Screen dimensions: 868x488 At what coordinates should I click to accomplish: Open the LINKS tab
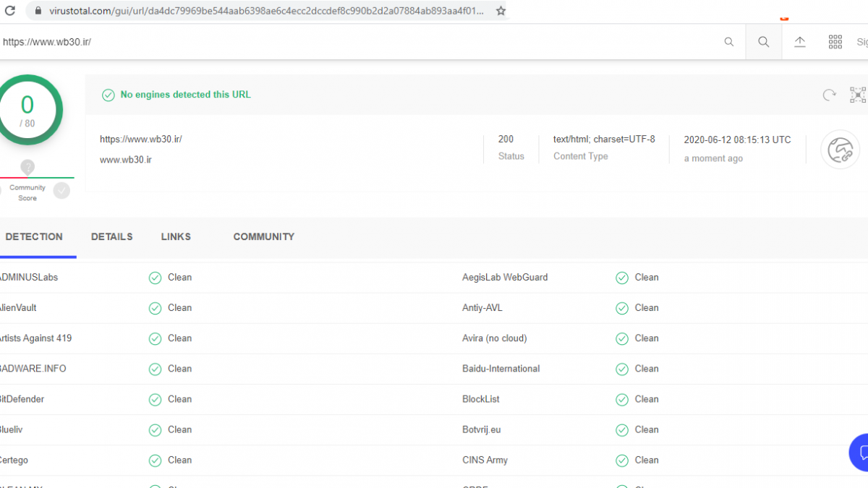[176, 236]
